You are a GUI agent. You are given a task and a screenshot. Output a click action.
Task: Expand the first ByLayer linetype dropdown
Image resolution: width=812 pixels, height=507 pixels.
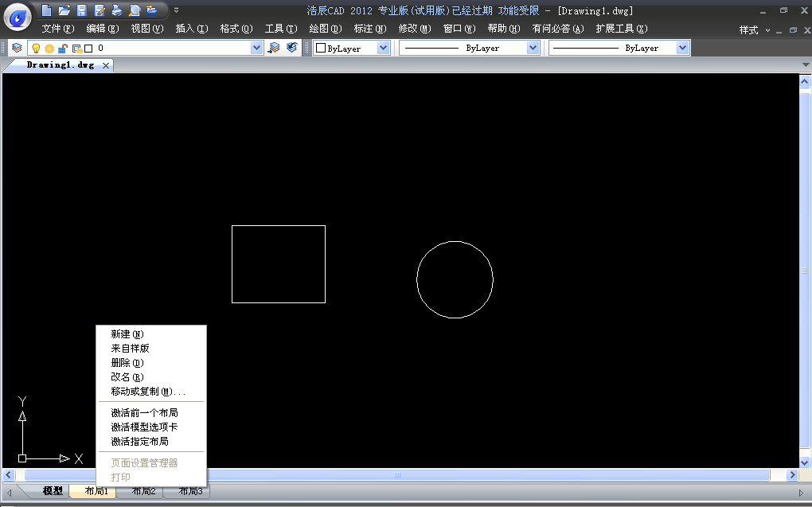533,48
